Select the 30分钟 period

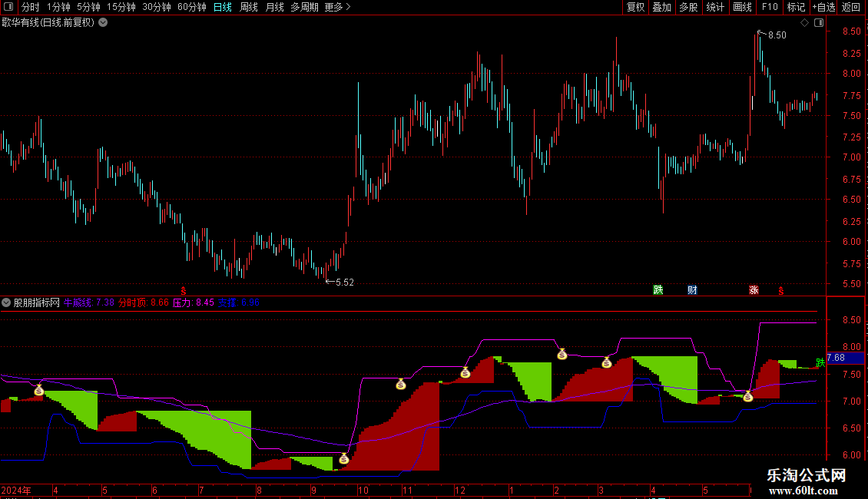[x=157, y=7]
